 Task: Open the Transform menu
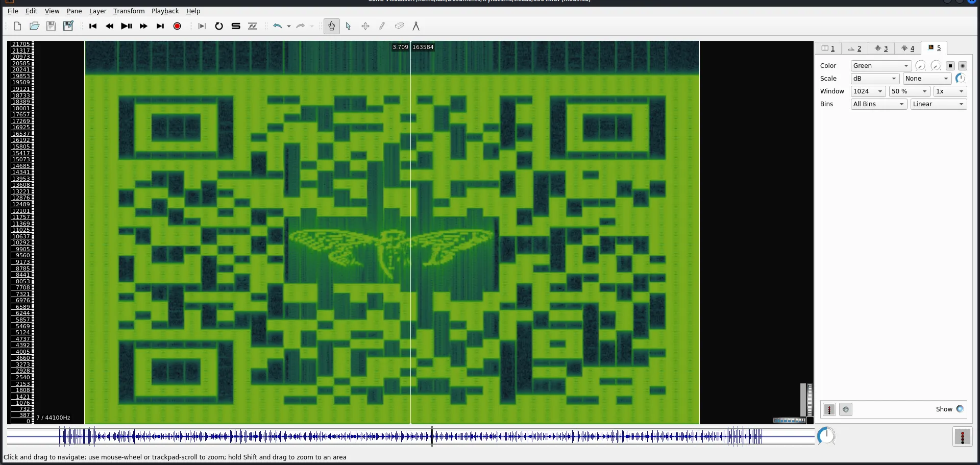129,11
